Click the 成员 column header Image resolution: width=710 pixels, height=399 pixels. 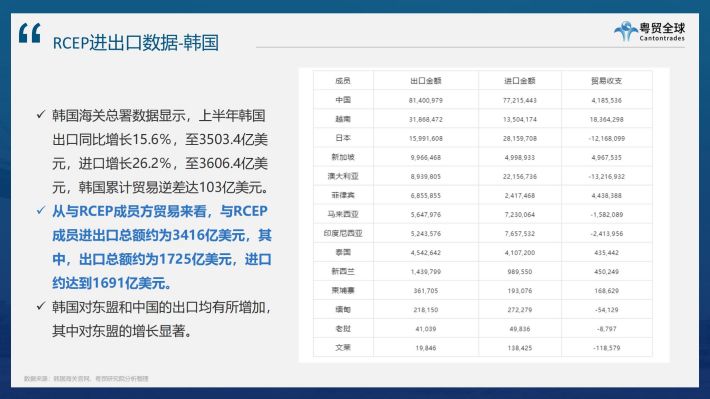point(343,81)
